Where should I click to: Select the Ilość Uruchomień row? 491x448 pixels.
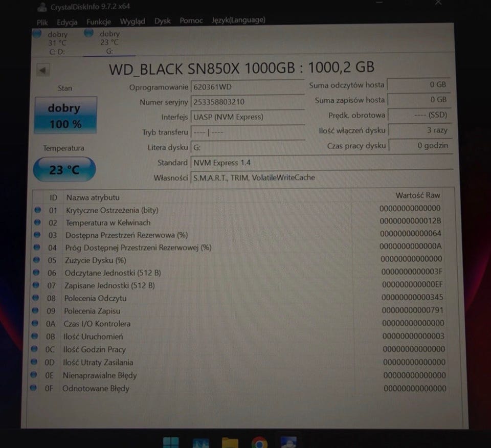(239, 336)
